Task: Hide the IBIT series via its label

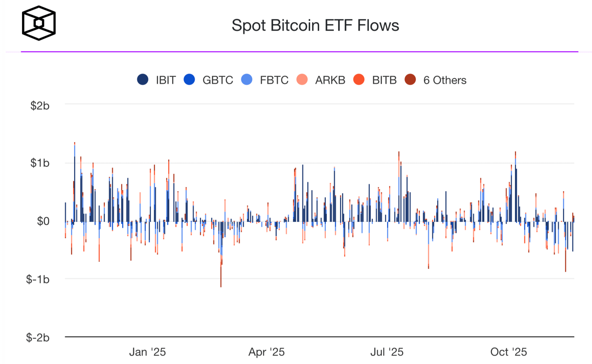Action: tap(166, 80)
